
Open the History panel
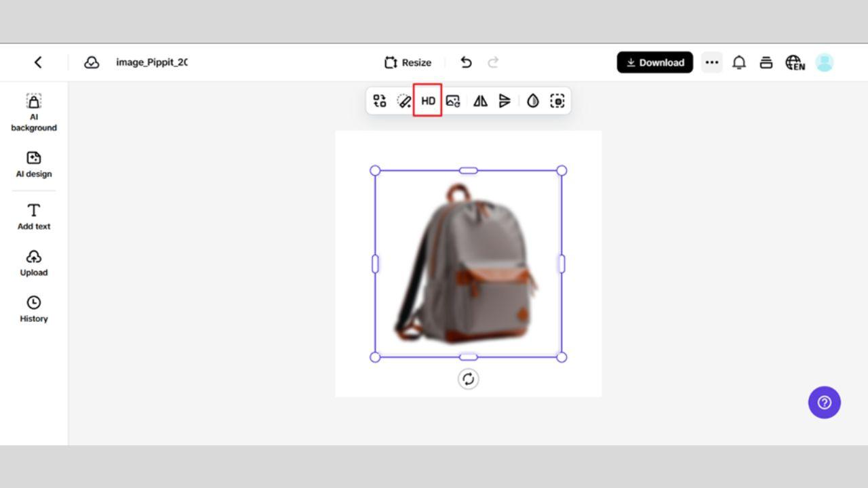[34, 309]
